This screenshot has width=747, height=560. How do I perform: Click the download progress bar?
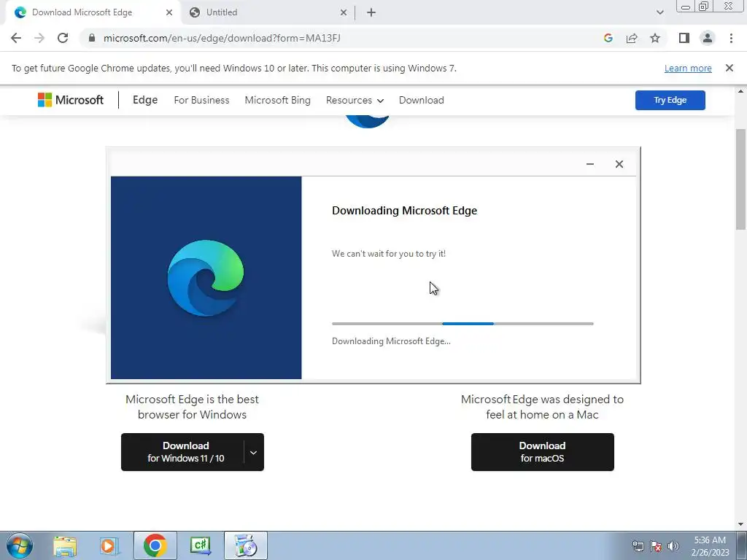(x=462, y=324)
